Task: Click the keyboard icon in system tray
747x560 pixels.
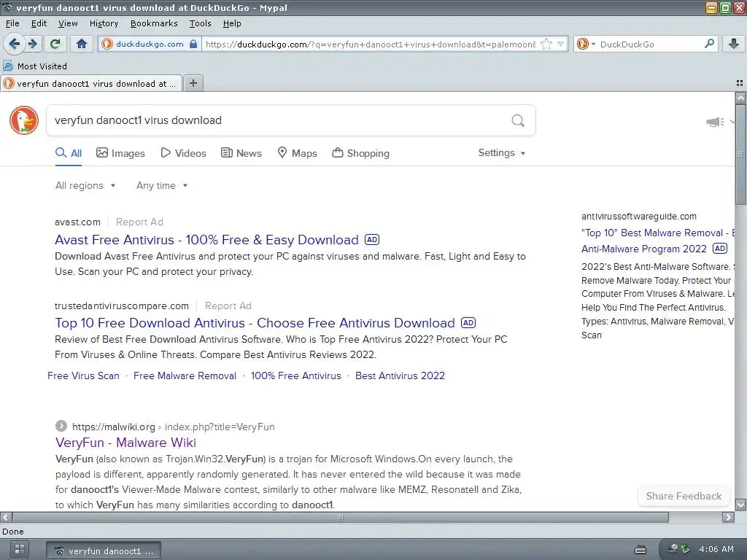Action: [x=640, y=550]
